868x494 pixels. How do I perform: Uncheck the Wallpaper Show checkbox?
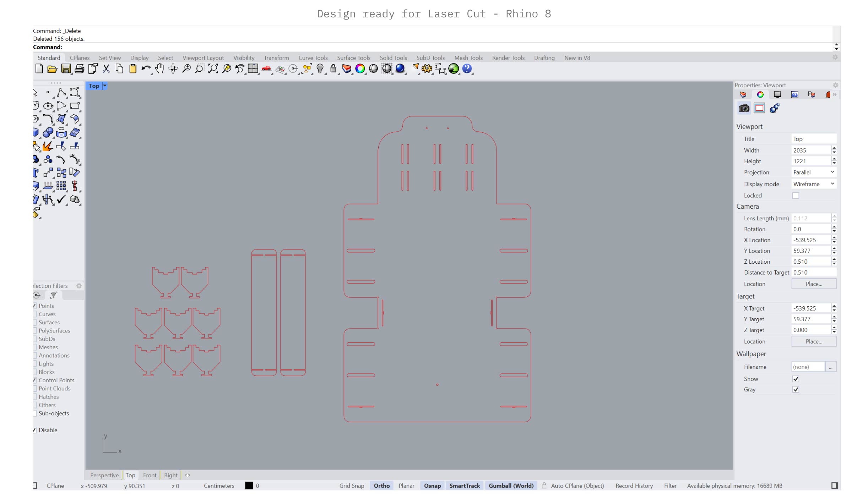coord(796,379)
